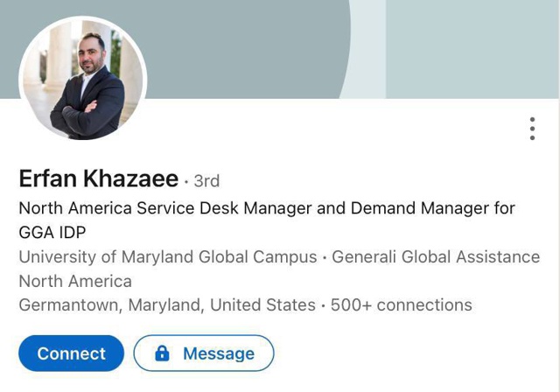Image resolution: width=560 pixels, height=392 pixels.
Task: Open University of Maryland Global Campus link
Action: point(167,257)
